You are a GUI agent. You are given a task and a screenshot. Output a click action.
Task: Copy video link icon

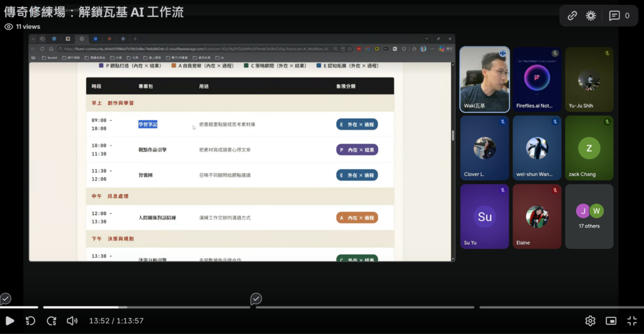coord(572,16)
